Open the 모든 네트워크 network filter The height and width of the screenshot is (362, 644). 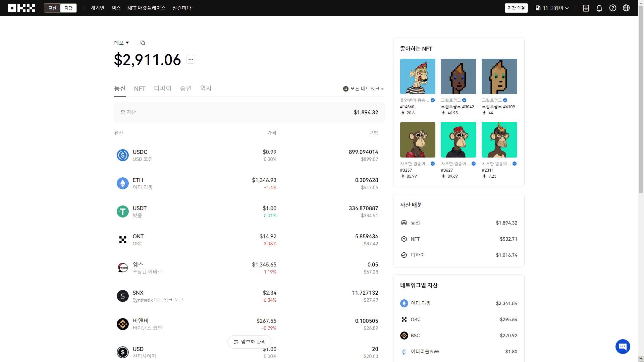[364, 89]
